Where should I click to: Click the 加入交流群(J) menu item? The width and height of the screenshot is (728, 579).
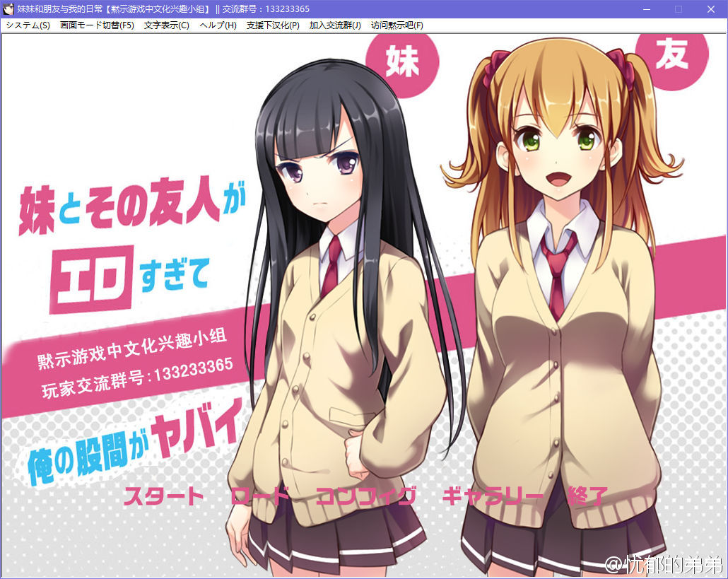click(x=335, y=25)
